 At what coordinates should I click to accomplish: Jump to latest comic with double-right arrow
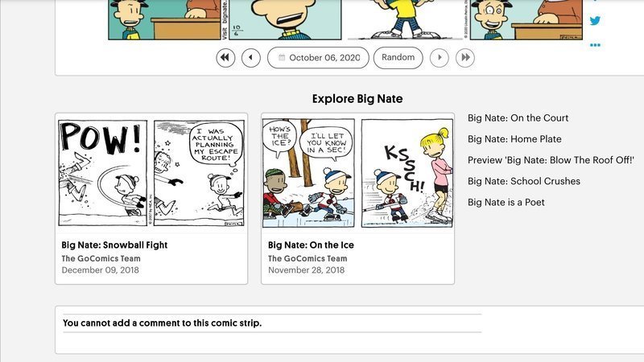(465, 57)
